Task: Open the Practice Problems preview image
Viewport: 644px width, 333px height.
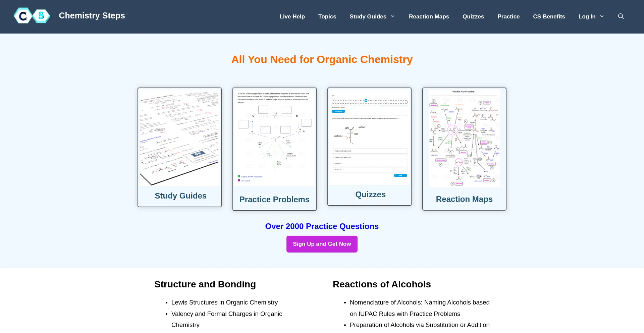Action: [274, 137]
